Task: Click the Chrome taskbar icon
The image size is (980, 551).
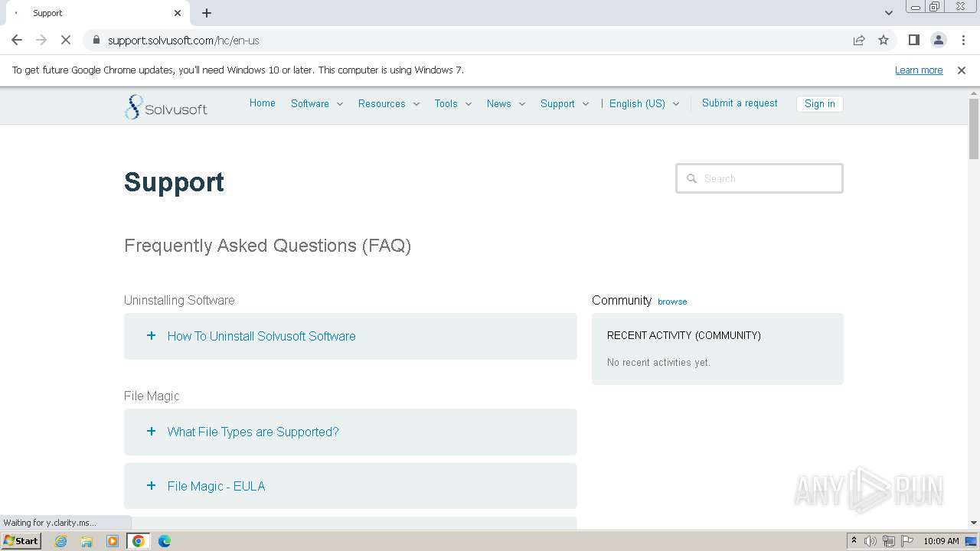Action: click(139, 541)
